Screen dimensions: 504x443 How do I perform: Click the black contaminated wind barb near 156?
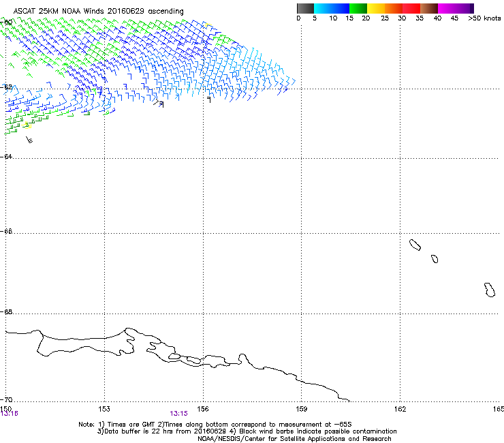tap(209, 100)
